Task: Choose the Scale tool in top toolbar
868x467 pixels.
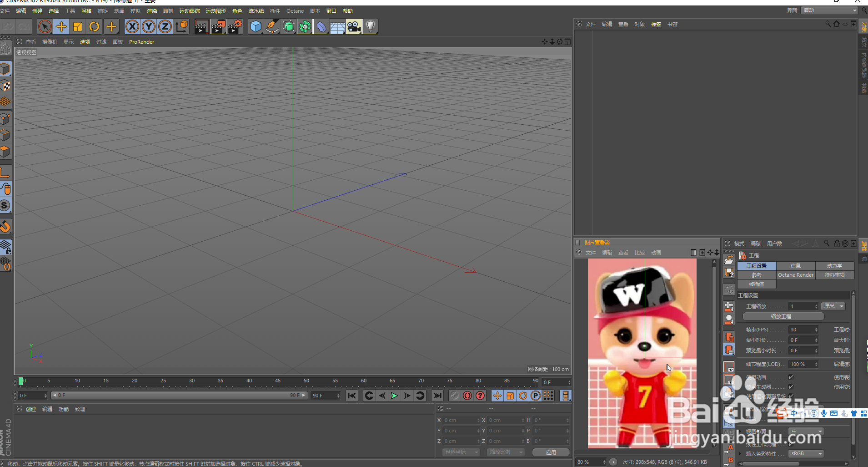Action: (x=78, y=27)
